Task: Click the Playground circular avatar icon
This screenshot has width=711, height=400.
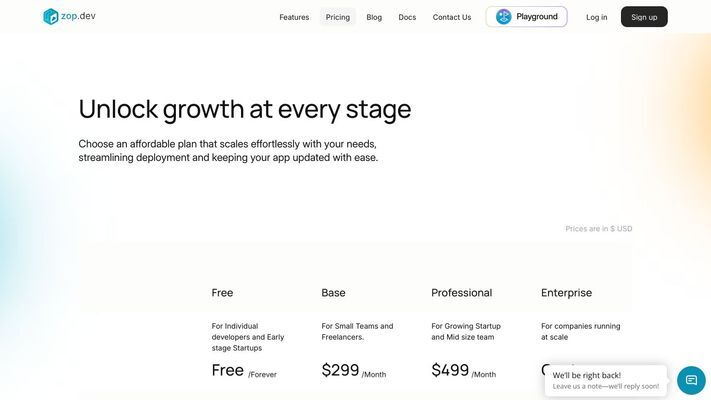Action: tap(503, 17)
